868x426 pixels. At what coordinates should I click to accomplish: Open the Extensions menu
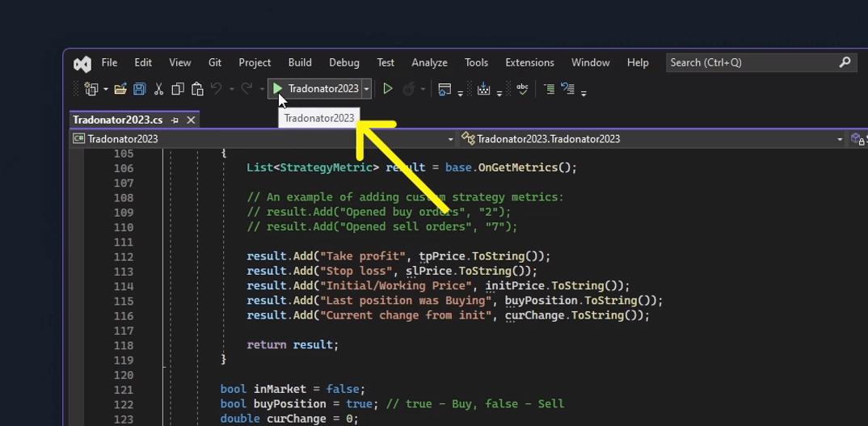pos(529,62)
